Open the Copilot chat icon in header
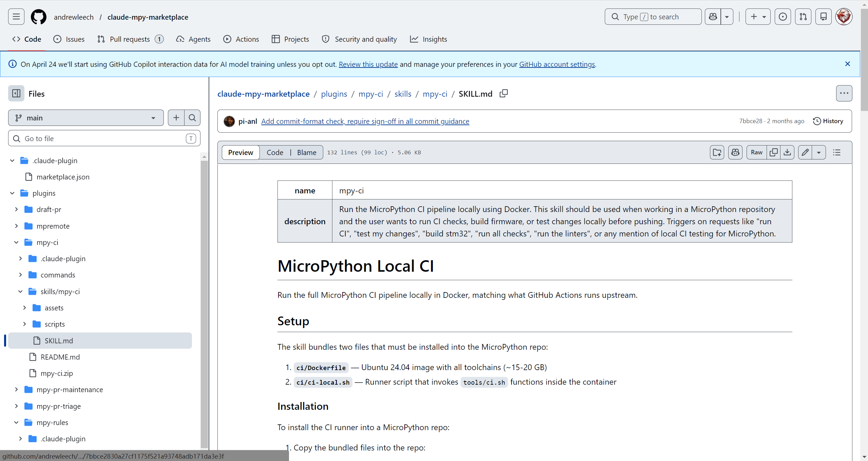 [x=713, y=17]
